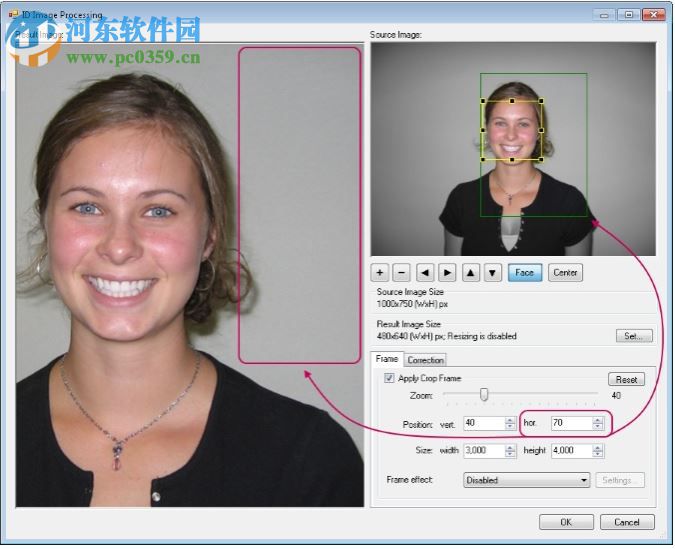Click the zoom in plus button
675x549 pixels.
[380, 273]
